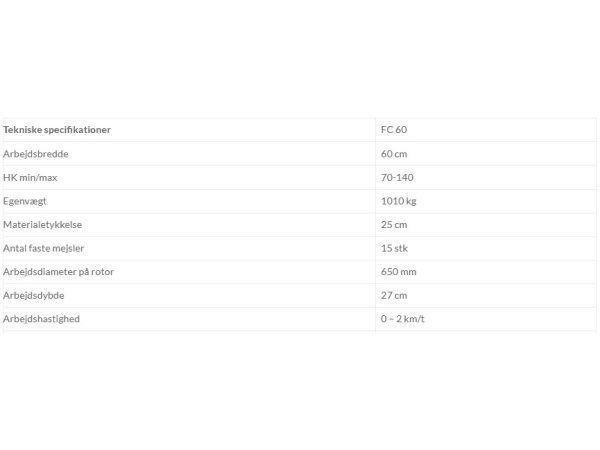Click the kg unit in weight cell
The height and width of the screenshot is (450, 600).
[x=411, y=202]
